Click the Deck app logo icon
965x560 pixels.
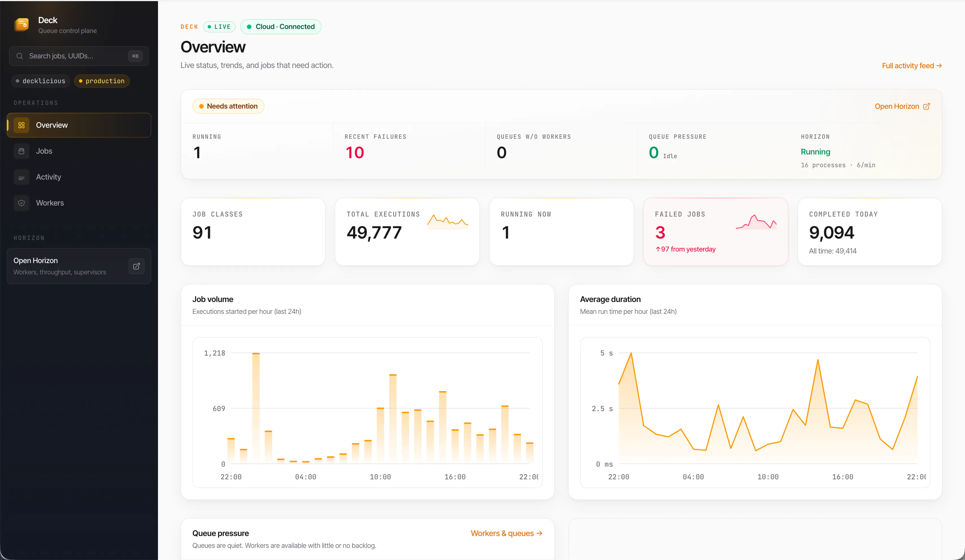coord(21,25)
